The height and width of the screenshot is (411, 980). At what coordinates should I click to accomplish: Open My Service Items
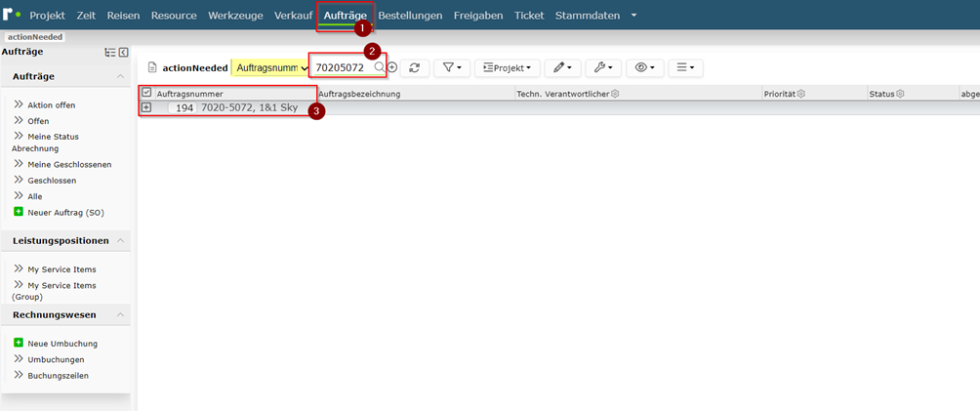click(x=61, y=269)
